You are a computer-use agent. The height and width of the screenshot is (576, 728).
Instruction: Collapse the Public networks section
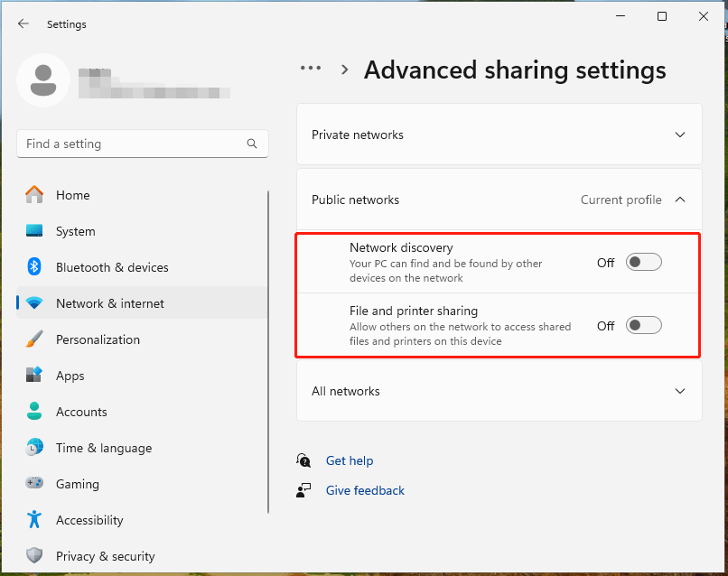680,200
